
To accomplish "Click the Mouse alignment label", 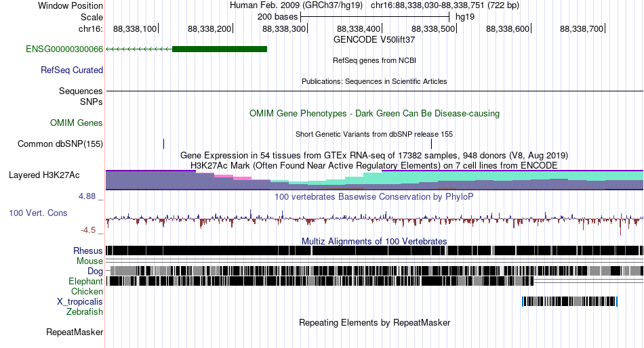I will click(x=89, y=261).
